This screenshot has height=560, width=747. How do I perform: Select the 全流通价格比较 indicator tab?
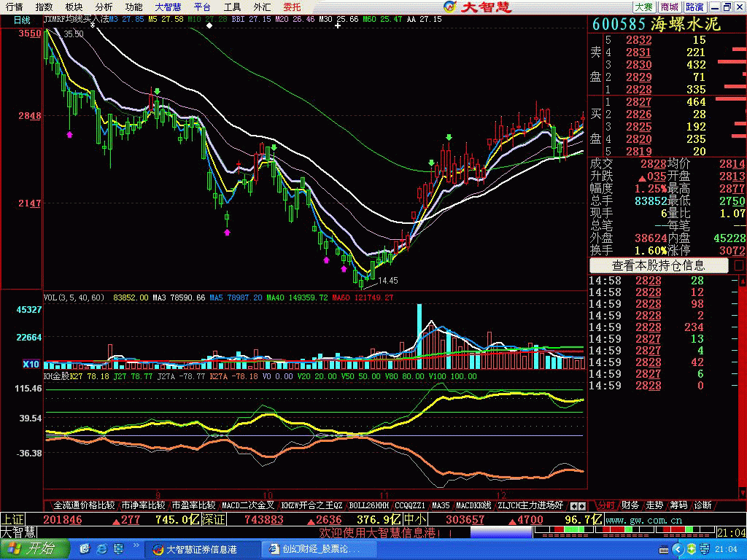tap(84, 505)
